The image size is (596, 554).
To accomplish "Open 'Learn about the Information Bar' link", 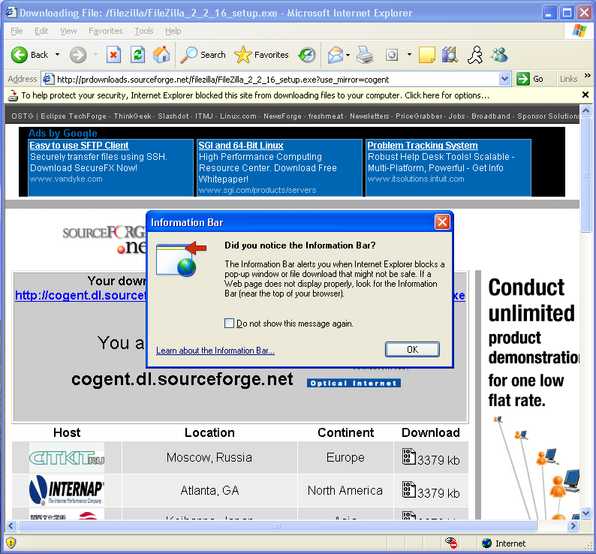I will click(x=215, y=350).
